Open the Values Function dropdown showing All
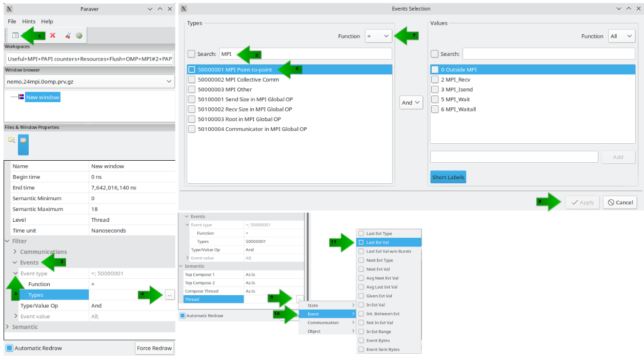This screenshot has height=363, width=644. click(621, 36)
